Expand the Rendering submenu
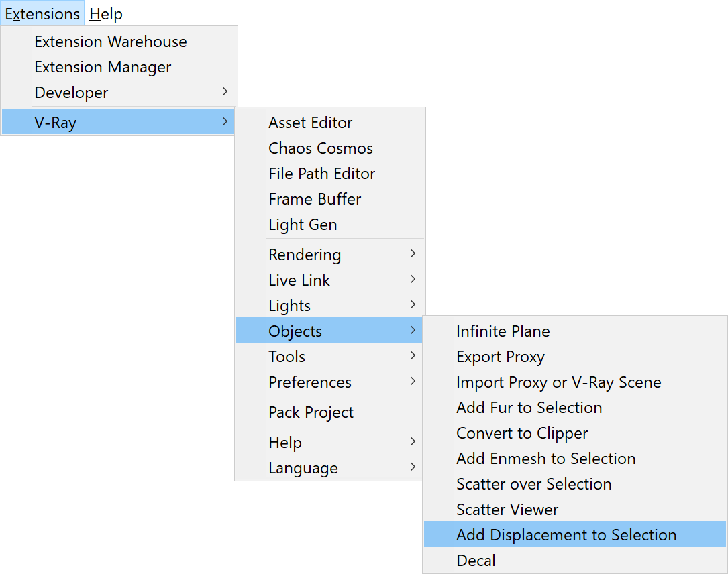This screenshot has width=728, height=574. point(330,255)
